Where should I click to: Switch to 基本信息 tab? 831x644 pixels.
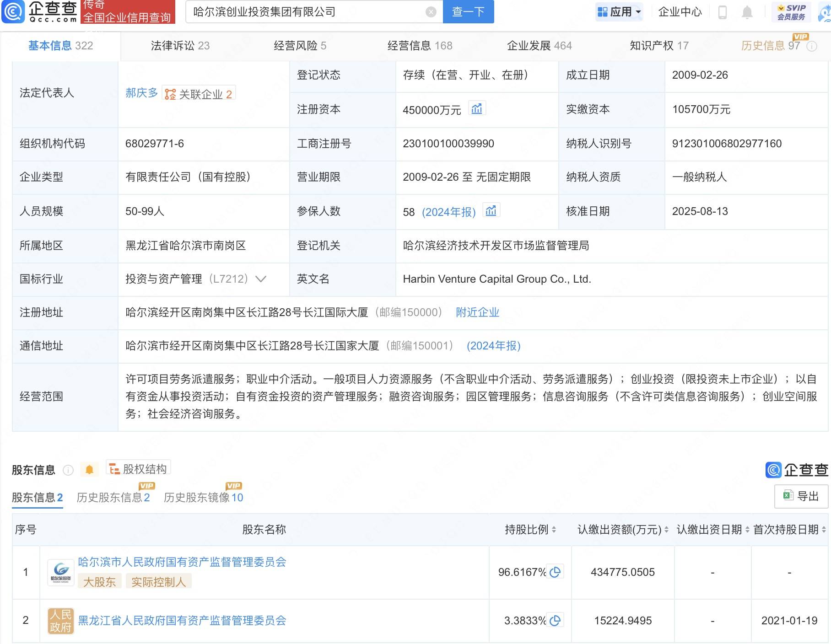tap(60, 46)
